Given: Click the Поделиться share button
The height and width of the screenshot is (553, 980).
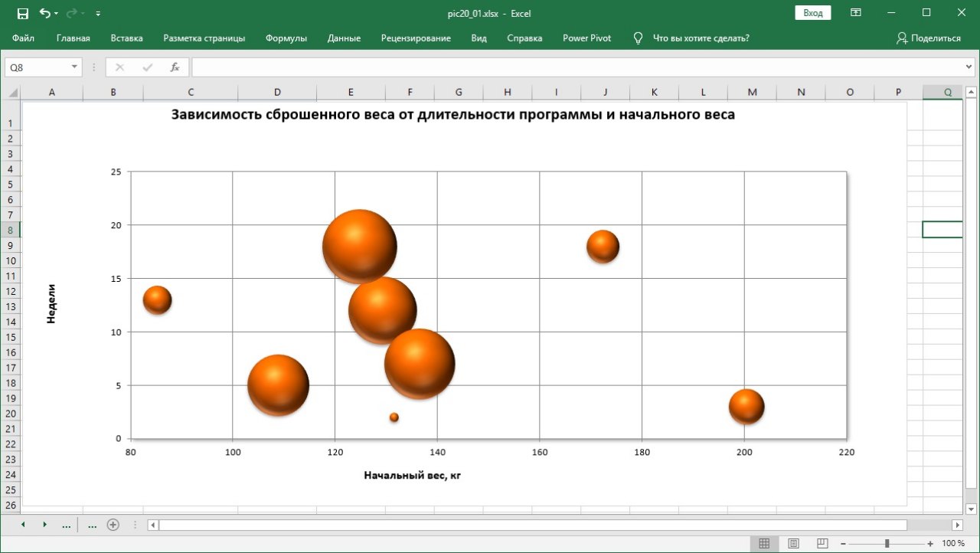Looking at the screenshot, I should [x=929, y=38].
